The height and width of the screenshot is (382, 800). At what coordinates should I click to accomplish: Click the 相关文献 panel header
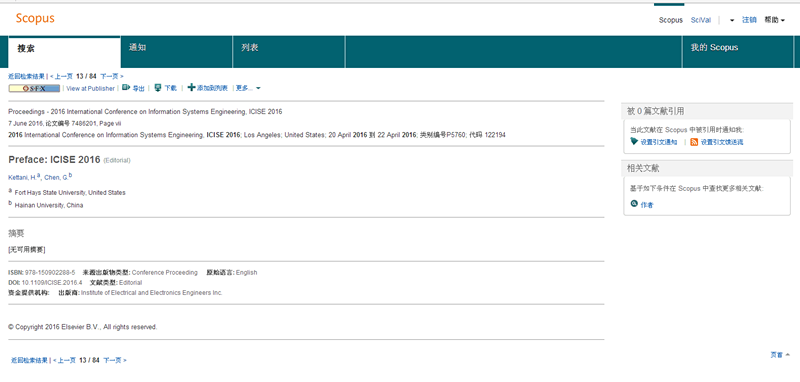click(x=708, y=168)
